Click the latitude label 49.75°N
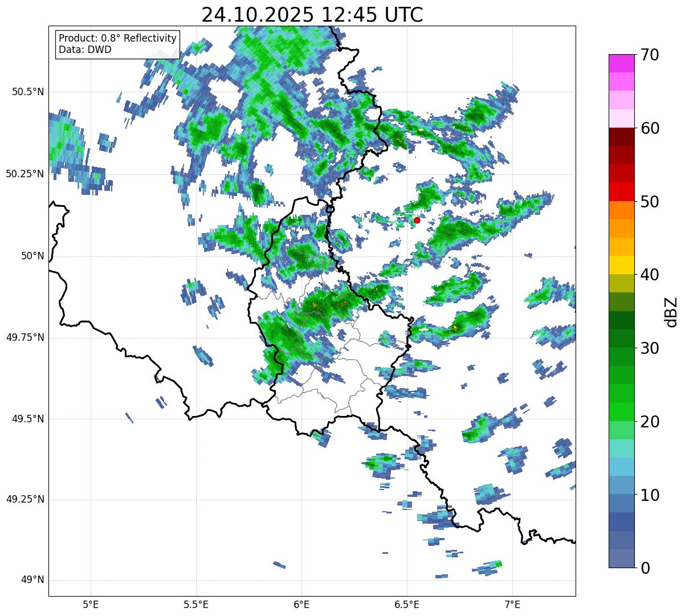 coord(25,337)
